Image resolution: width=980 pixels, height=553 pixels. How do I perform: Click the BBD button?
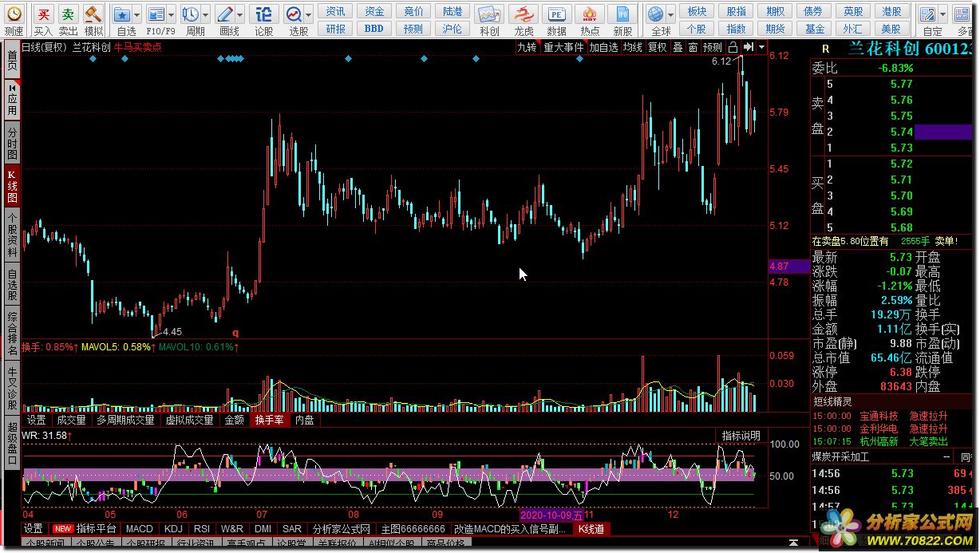coord(374,28)
